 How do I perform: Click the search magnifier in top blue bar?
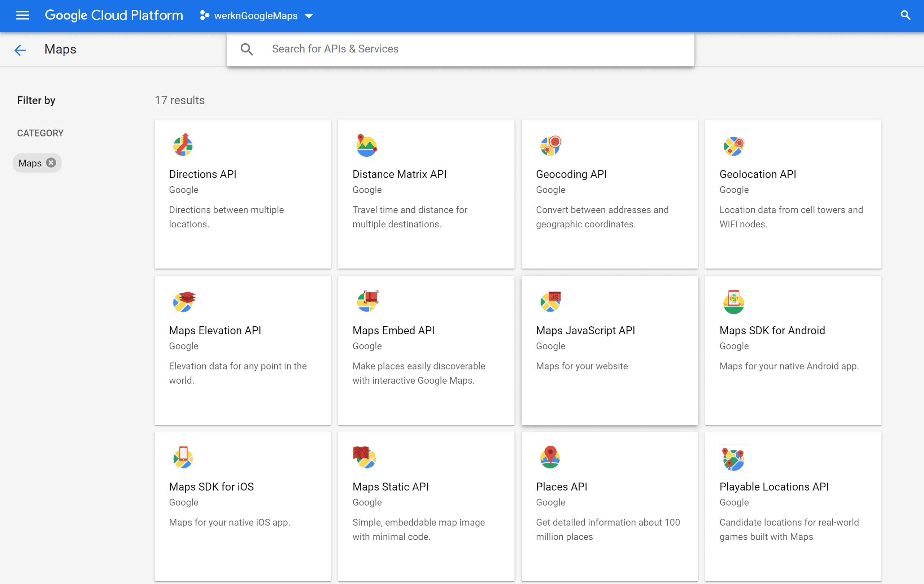906,16
